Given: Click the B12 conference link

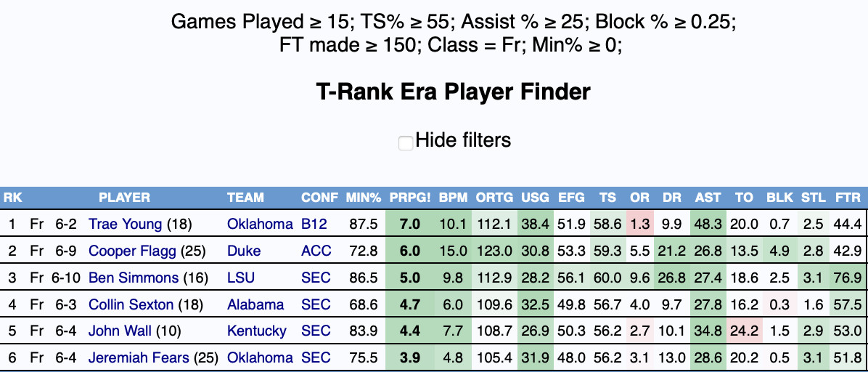Looking at the screenshot, I should point(314,225).
